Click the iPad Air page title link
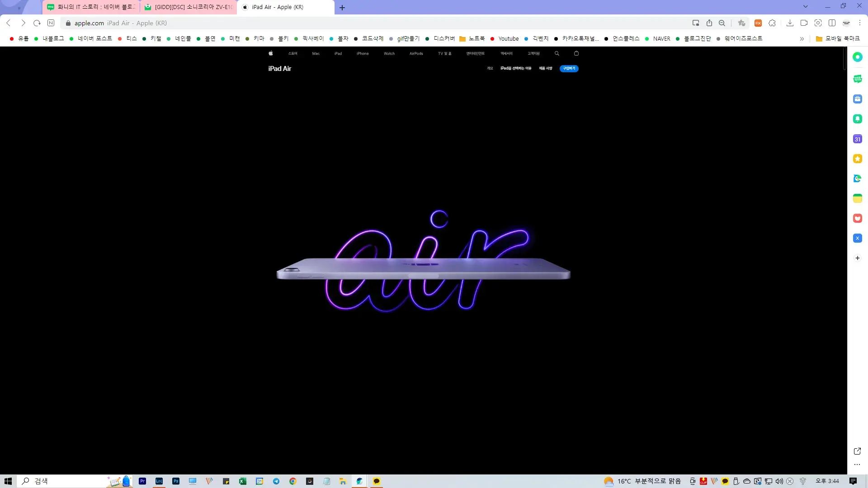Screen dimensions: 868x488 [x=280, y=69]
